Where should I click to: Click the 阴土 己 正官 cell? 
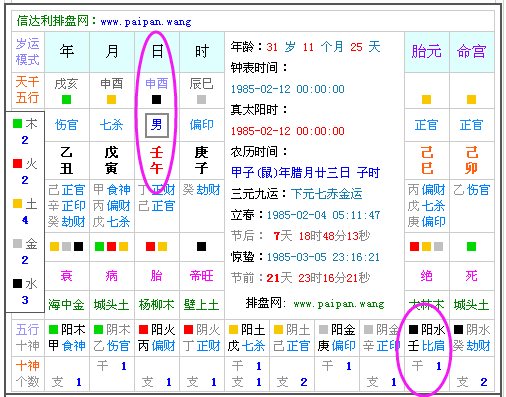292,338
